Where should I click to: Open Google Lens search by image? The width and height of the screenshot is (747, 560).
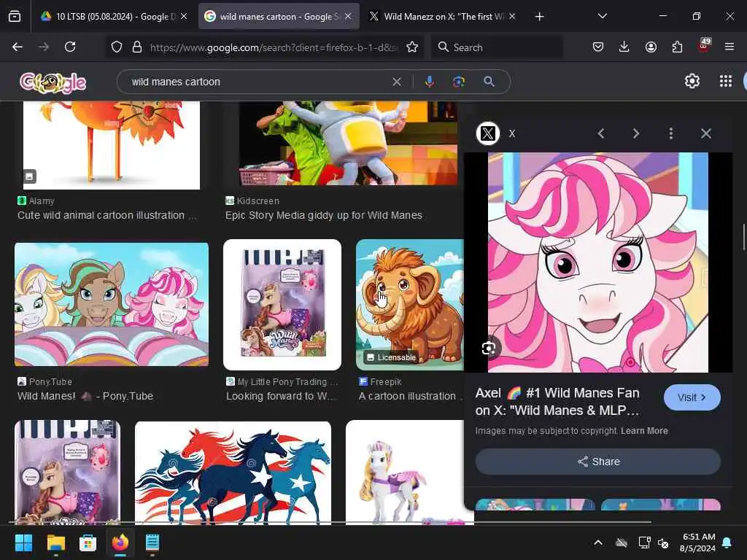pos(458,82)
